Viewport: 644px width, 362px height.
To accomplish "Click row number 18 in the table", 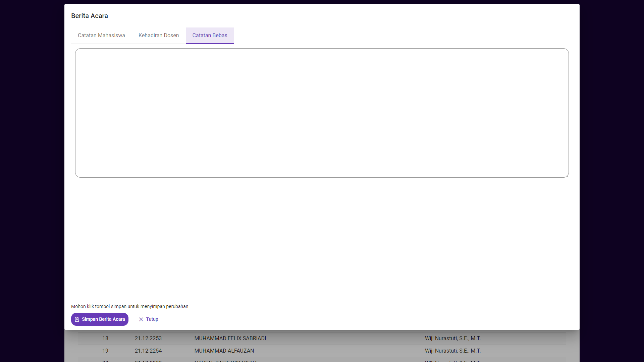I will click(x=105, y=339).
